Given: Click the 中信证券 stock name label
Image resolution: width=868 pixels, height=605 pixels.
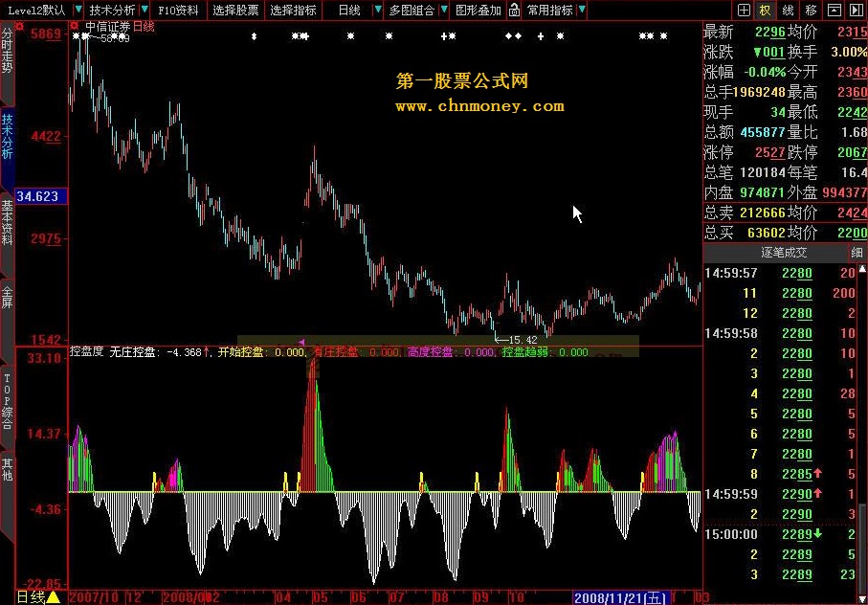Looking at the screenshot, I should coord(107,26).
